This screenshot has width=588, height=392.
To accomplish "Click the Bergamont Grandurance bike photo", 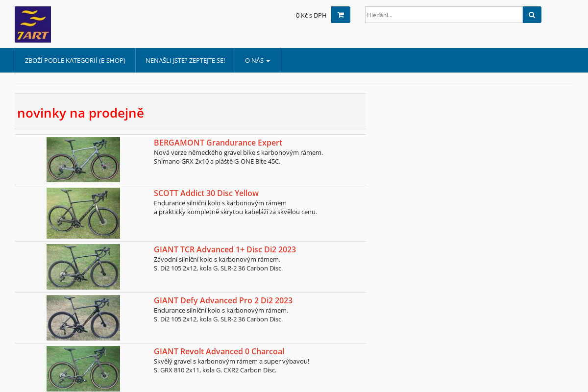I will coord(83,160).
